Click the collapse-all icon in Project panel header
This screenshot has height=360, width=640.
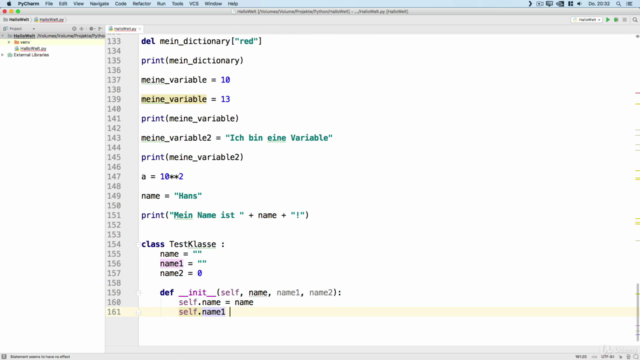pos(82,29)
